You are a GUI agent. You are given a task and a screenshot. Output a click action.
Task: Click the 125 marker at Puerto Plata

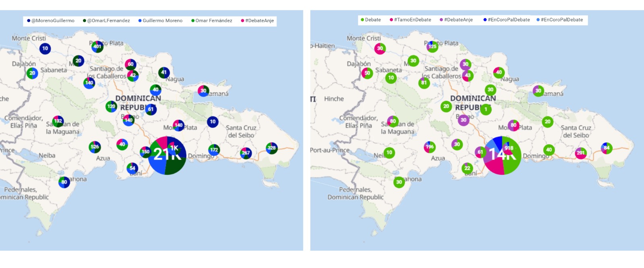tap(432, 46)
